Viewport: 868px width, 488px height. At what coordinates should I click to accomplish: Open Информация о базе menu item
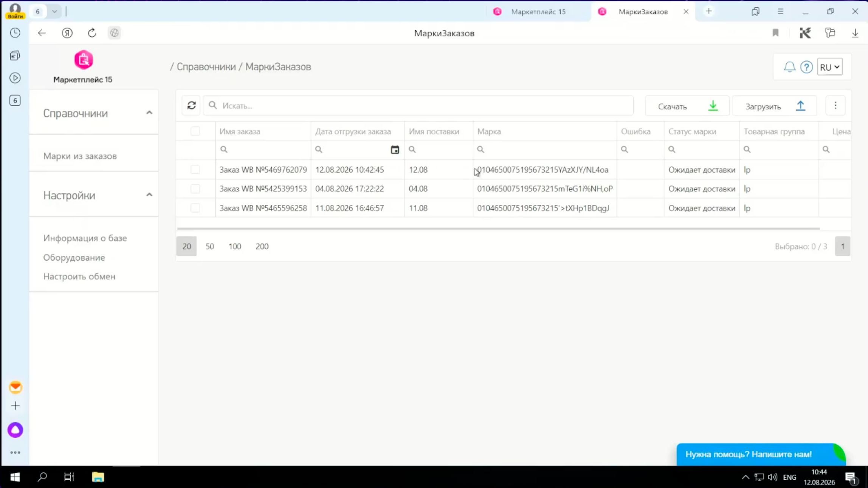point(85,238)
